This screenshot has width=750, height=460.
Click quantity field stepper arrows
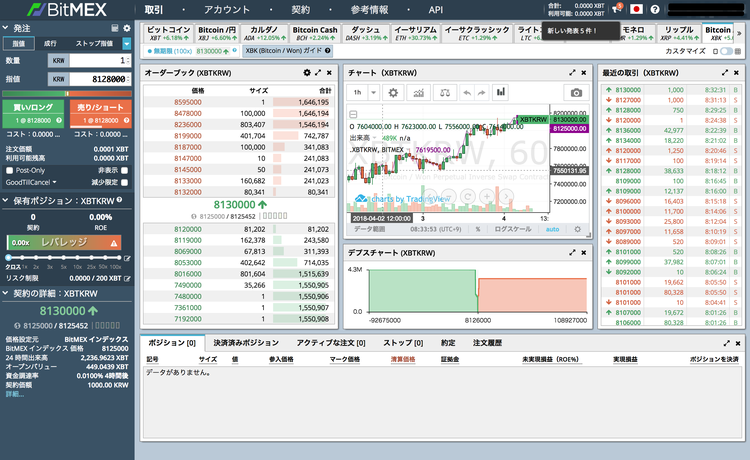point(128,60)
